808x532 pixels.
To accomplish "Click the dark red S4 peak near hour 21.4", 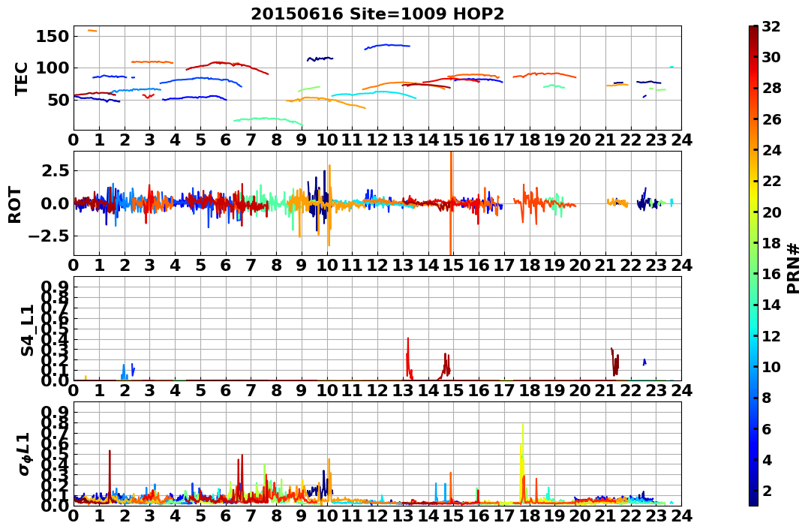I will point(614,362).
